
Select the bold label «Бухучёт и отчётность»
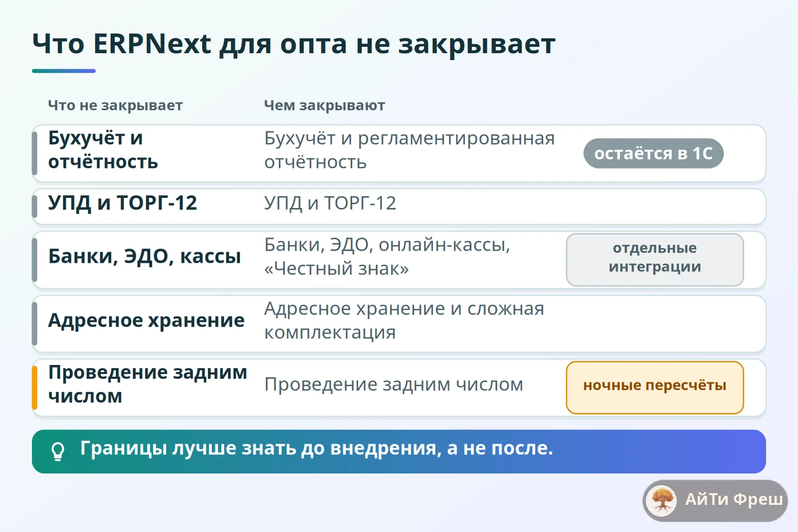[103, 150]
